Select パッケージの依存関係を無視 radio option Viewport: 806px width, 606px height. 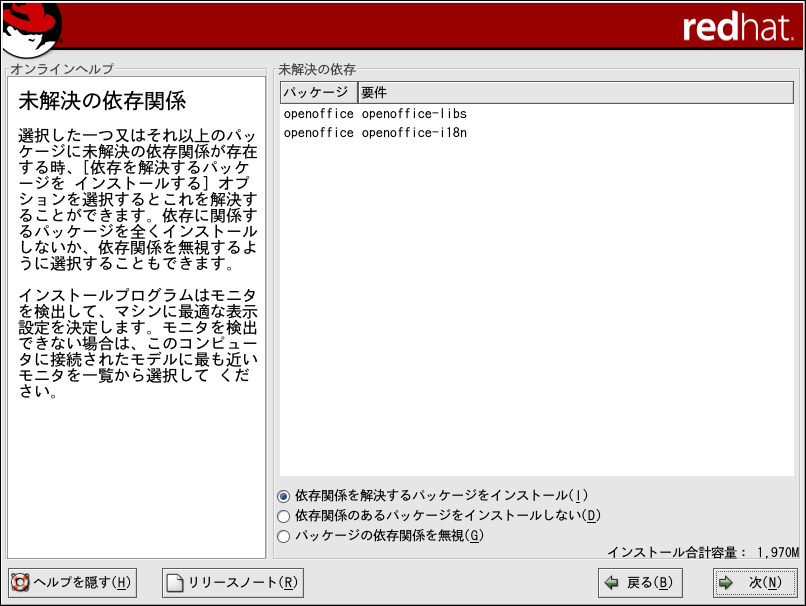[x=284, y=536]
